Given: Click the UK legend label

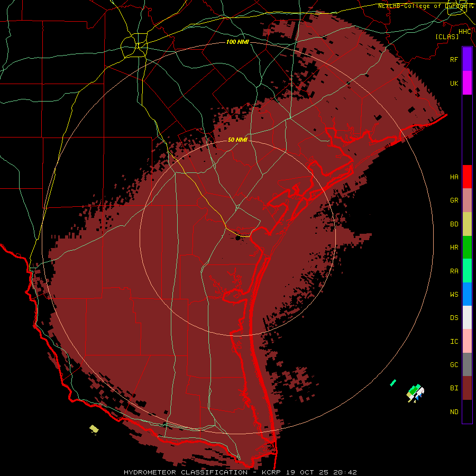Looking at the screenshot, I should click(x=454, y=83).
